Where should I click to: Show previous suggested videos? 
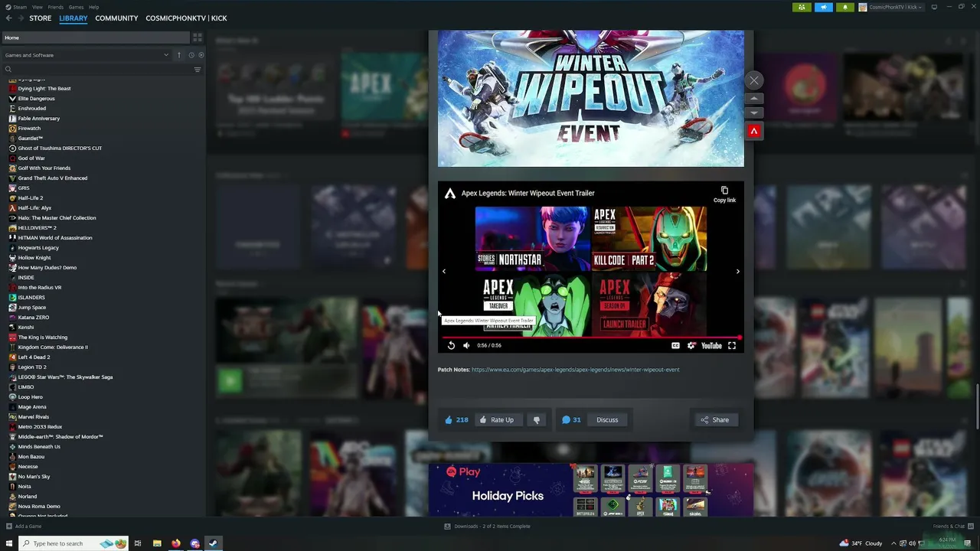pos(444,271)
